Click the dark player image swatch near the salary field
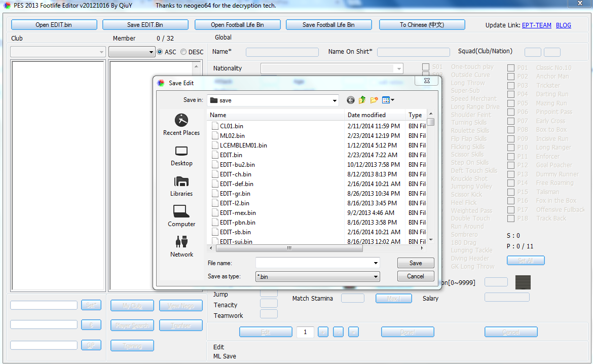The image size is (593, 364). [523, 282]
